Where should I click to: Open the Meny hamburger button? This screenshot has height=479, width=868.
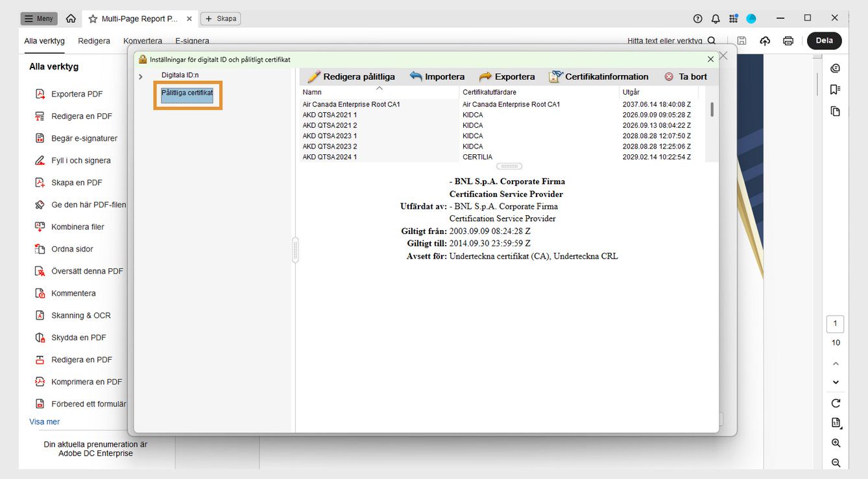tap(39, 19)
